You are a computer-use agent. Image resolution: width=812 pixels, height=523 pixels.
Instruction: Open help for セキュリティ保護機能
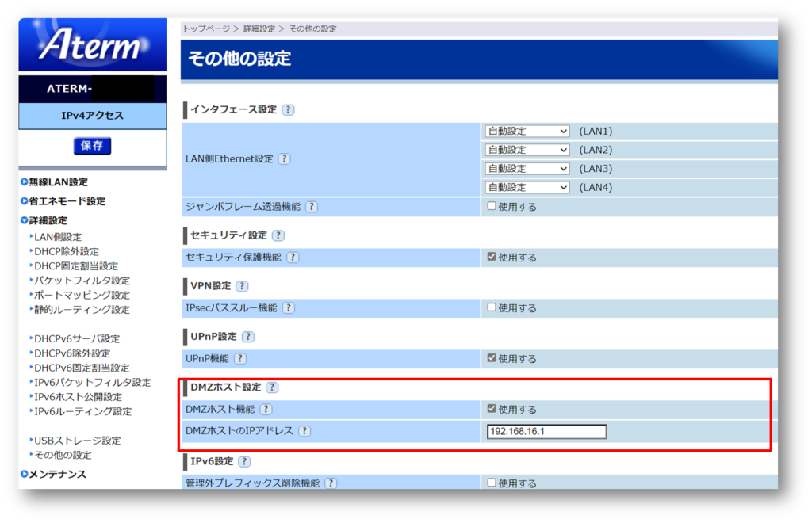click(293, 258)
